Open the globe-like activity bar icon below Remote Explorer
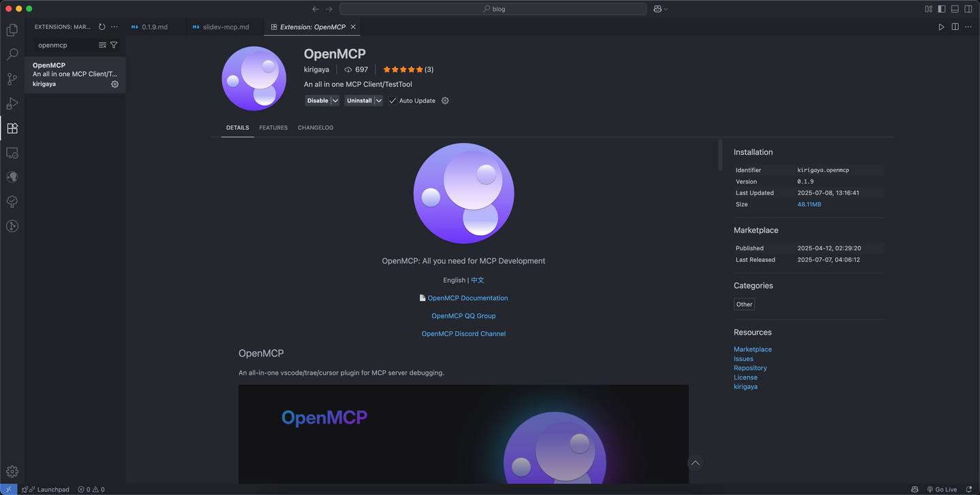The height and width of the screenshot is (495, 980). (x=12, y=177)
